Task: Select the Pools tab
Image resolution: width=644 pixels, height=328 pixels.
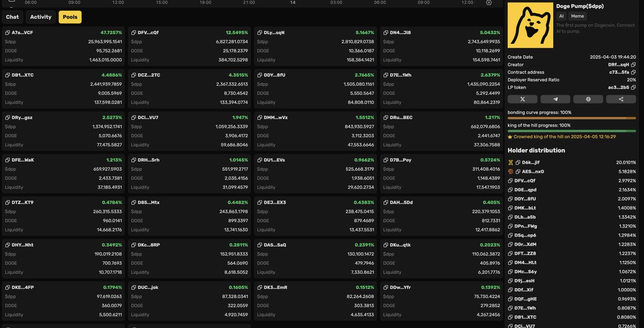Action: [70, 17]
